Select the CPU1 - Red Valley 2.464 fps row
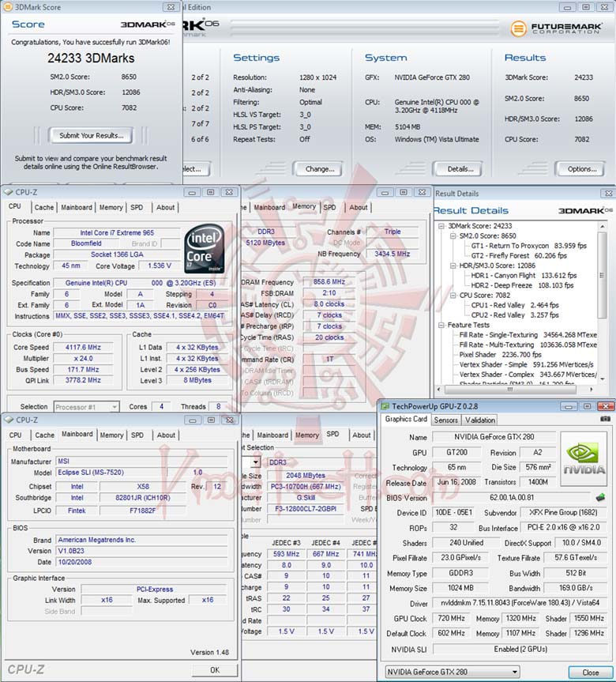 515,305
